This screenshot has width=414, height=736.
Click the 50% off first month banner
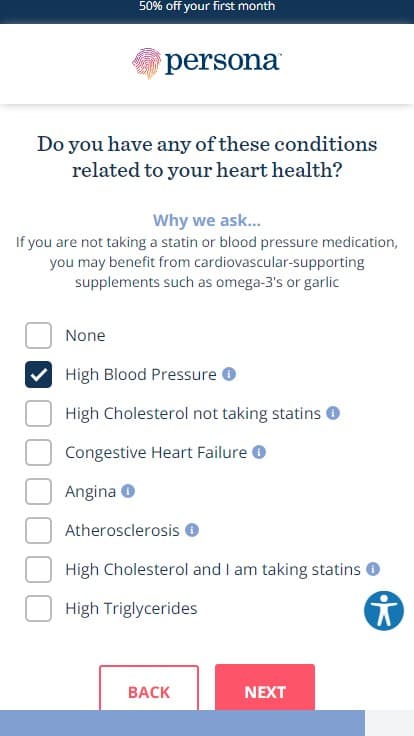coord(207,11)
